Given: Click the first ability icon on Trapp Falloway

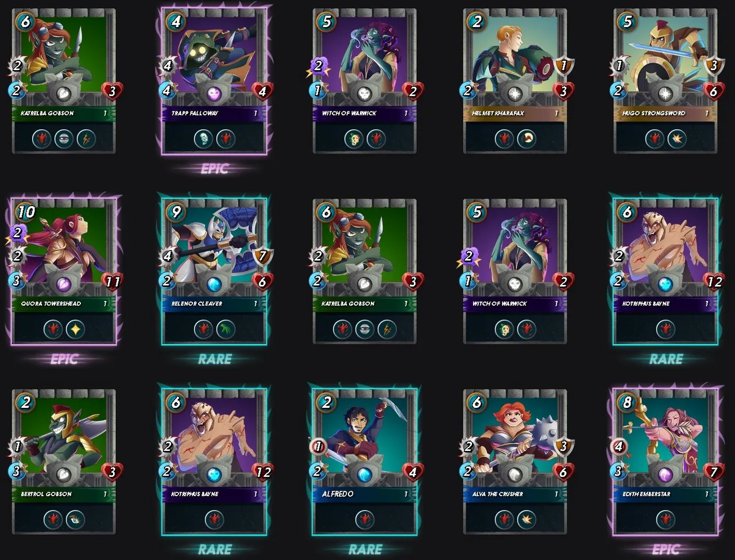Looking at the screenshot, I should point(203,138).
